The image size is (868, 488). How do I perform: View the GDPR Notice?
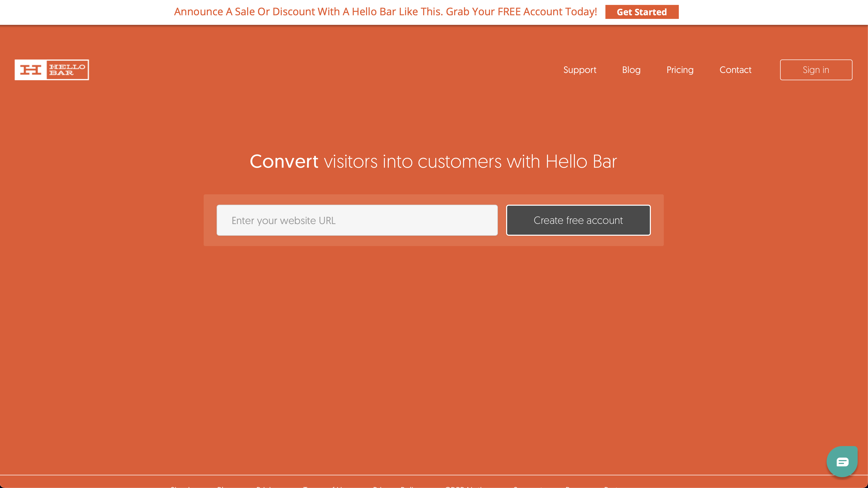point(468,487)
